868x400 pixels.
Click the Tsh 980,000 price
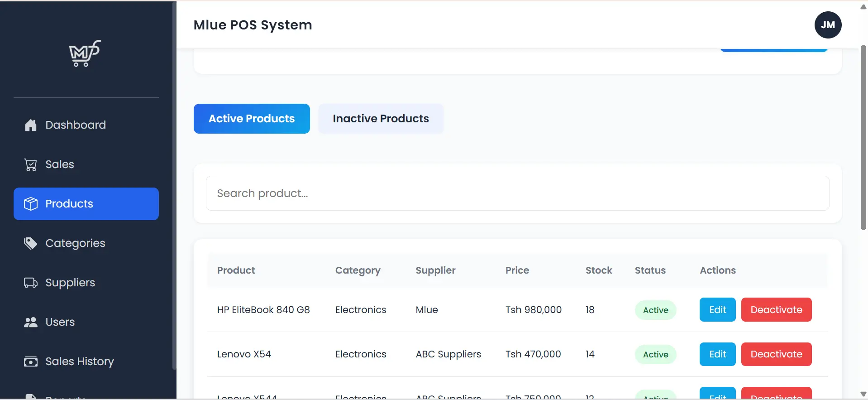(x=534, y=310)
